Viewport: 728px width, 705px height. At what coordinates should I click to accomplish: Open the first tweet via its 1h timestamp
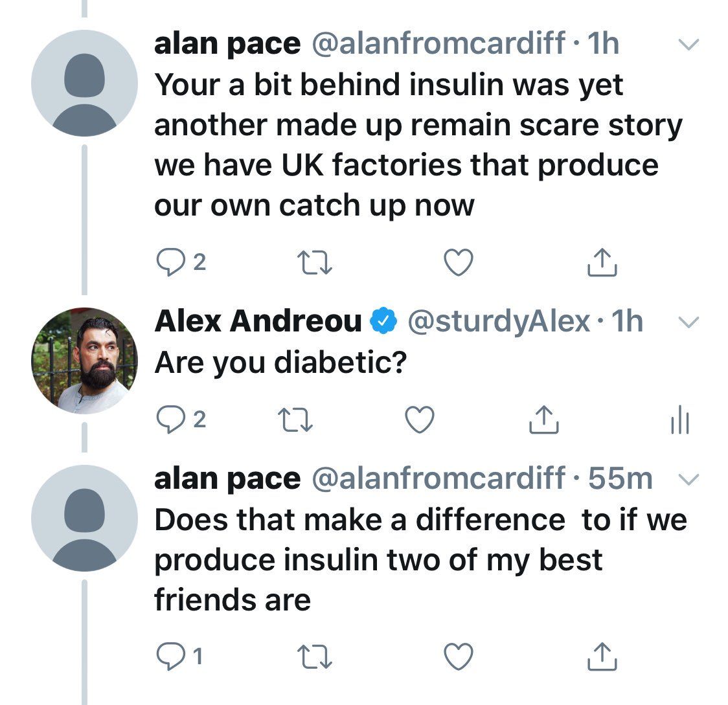tap(605, 43)
